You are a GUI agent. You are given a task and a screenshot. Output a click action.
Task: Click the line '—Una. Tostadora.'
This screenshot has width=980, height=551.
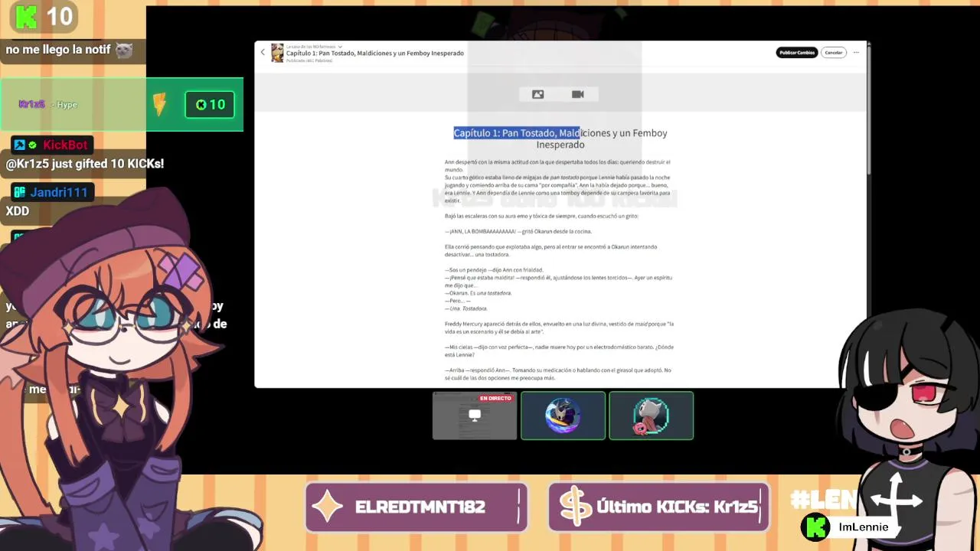click(466, 308)
